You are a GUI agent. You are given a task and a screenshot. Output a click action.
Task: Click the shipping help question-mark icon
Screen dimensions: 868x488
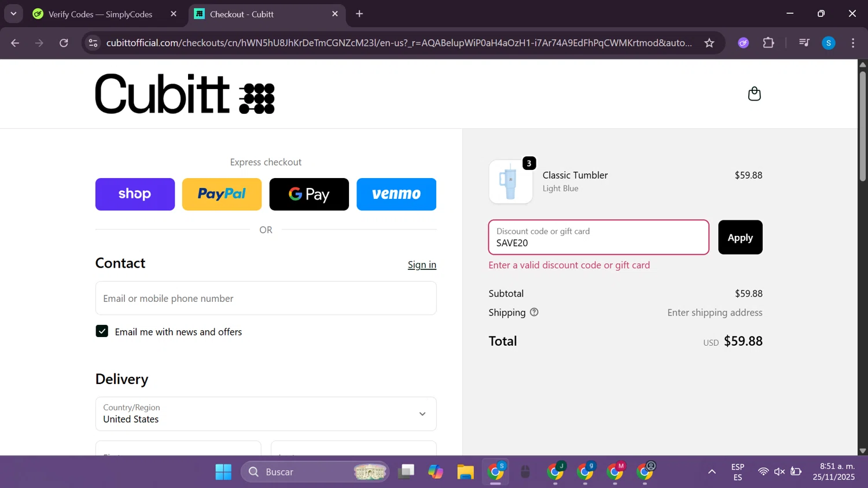[x=534, y=312]
